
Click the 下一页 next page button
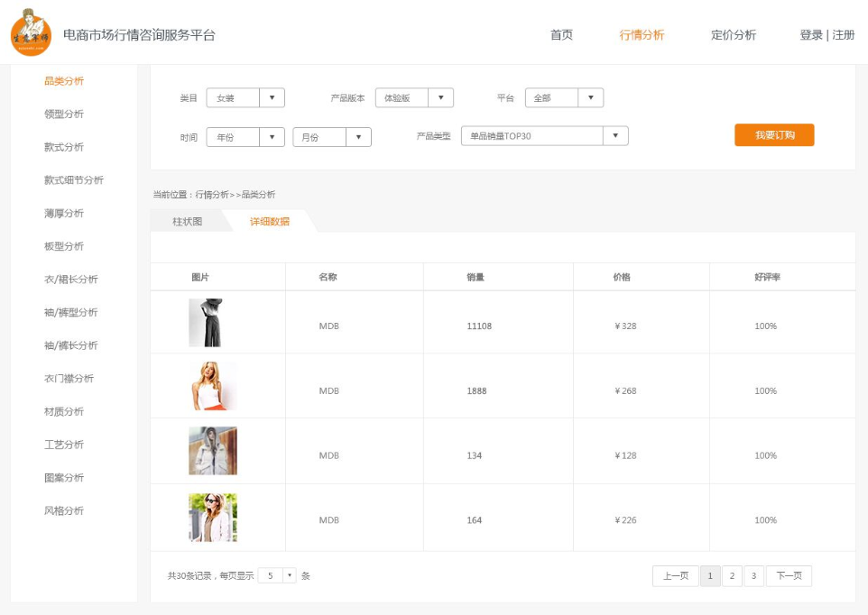(789, 576)
